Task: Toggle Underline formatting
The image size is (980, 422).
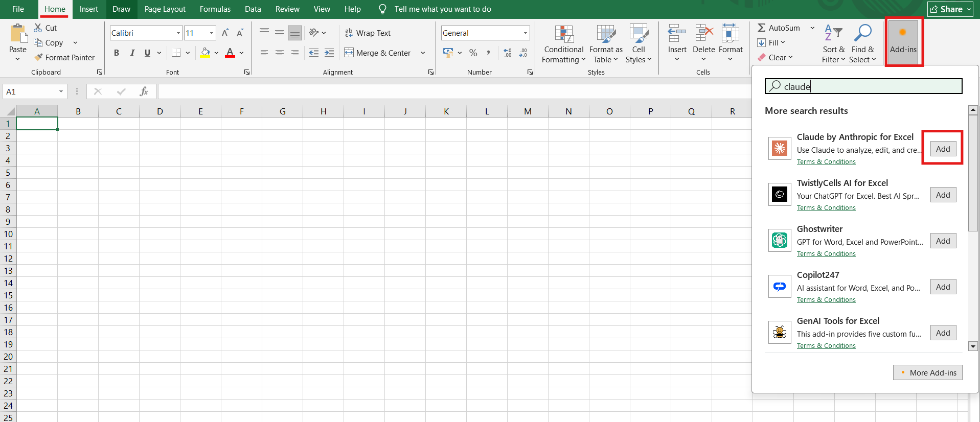Action: point(148,53)
